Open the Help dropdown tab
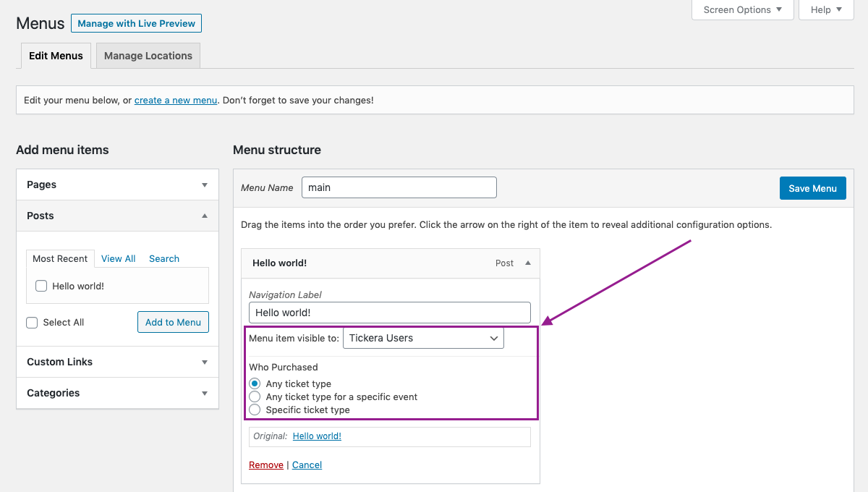Image resolution: width=868 pixels, height=492 pixels. pyautogui.click(x=826, y=9)
